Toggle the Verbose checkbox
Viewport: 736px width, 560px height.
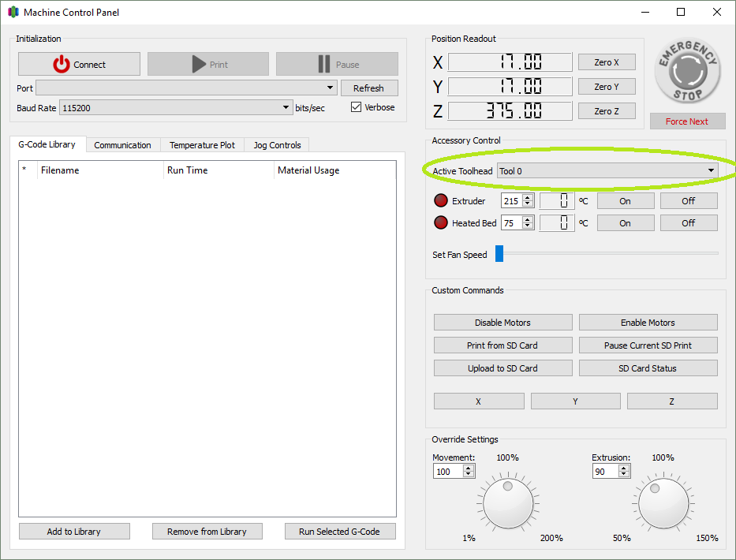357,107
